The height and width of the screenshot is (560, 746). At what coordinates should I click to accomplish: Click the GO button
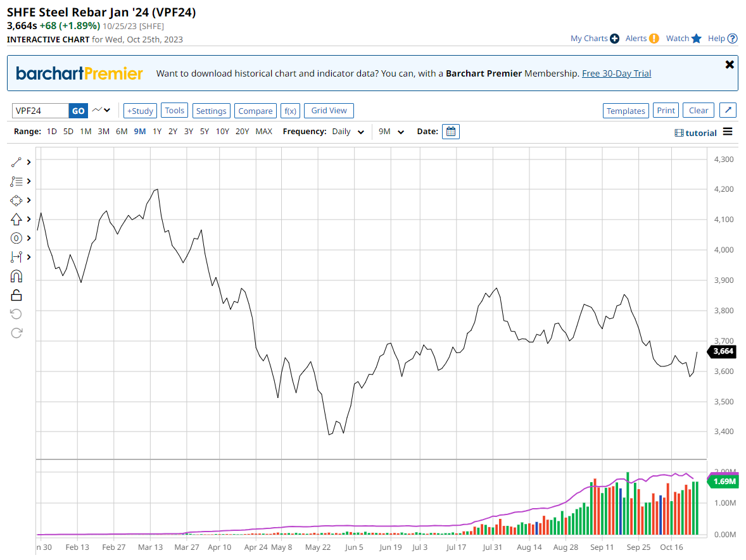(79, 111)
